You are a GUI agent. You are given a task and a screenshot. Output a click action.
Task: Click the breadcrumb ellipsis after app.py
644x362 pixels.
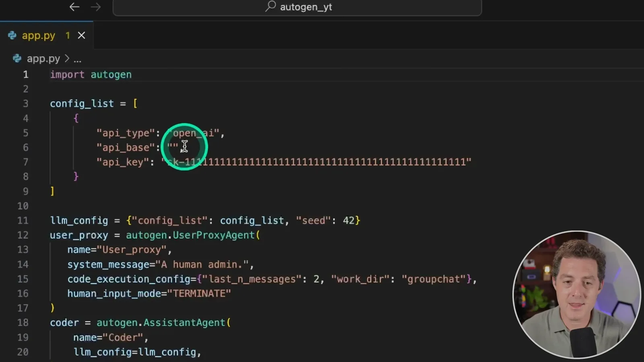click(78, 59)
